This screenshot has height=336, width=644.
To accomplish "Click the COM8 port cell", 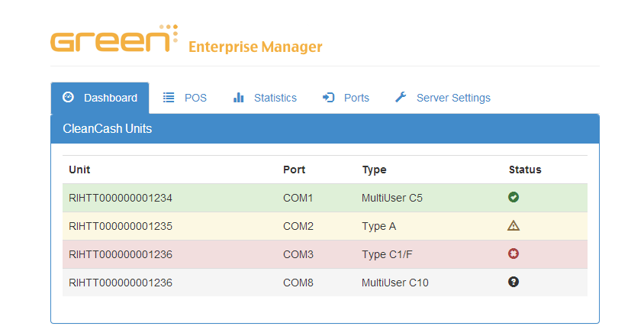I will pyautogui.click(x=298, y=283).
